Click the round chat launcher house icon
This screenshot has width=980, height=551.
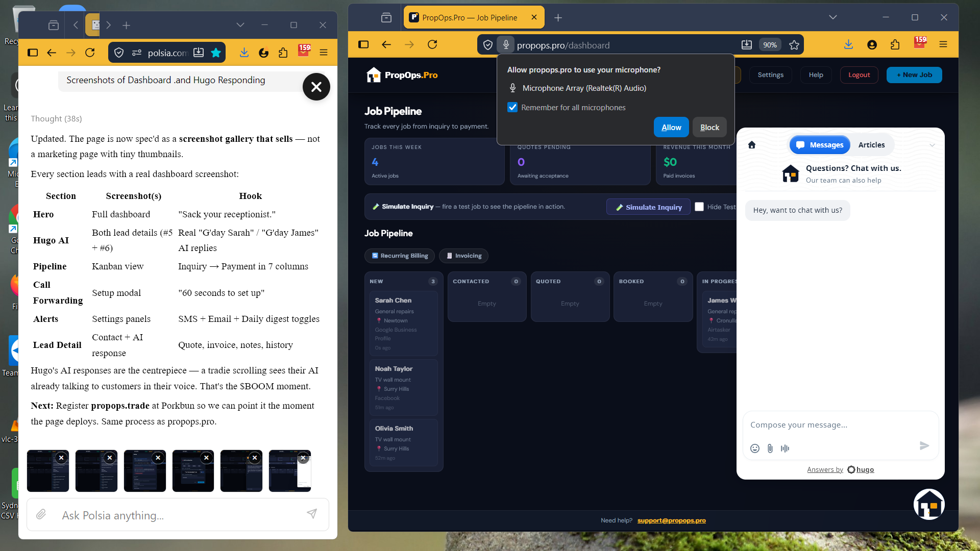[929, 505]
